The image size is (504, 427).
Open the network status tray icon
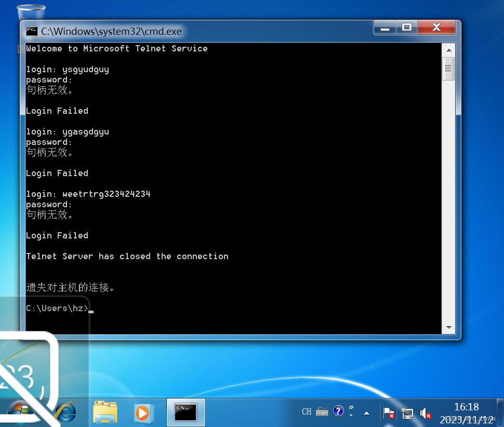[x=407, y=413]
